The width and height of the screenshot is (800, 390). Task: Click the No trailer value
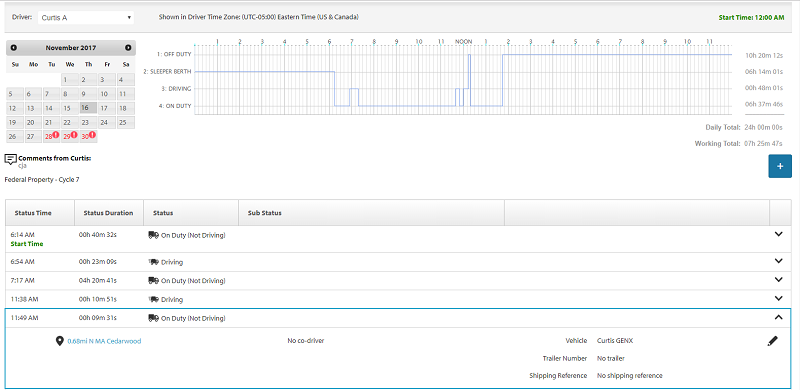[611, 358]
